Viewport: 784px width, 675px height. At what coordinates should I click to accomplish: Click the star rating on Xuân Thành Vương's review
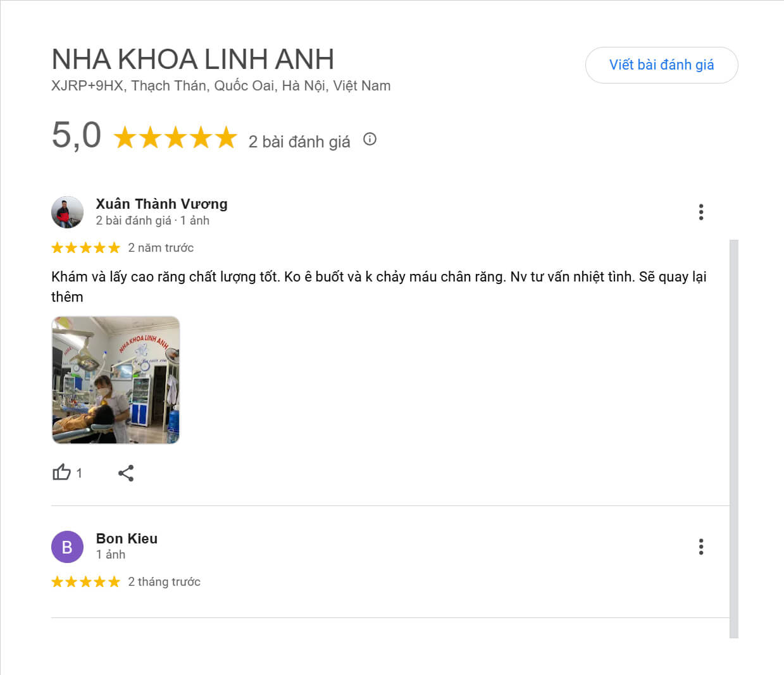point(85,247)
